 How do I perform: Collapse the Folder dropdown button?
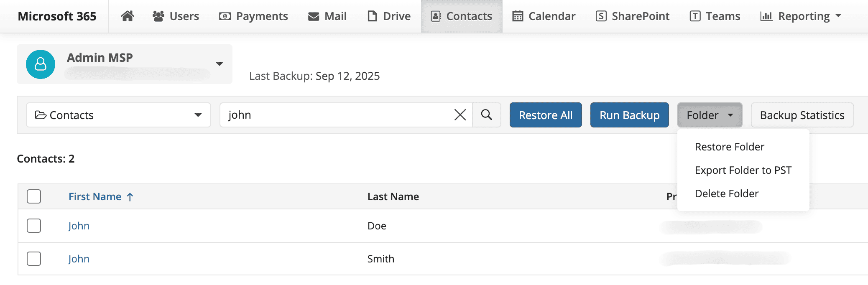point(710,115)
